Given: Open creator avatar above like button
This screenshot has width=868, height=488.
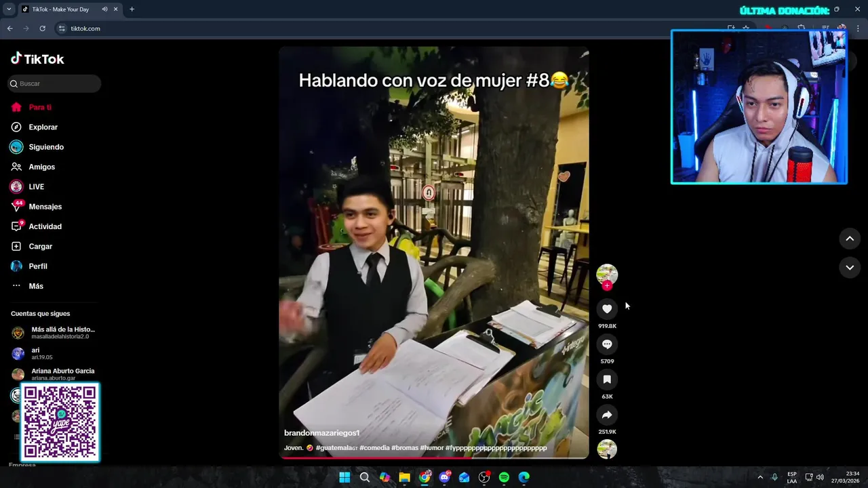Looking at the screenshot, I should point(607,274).
